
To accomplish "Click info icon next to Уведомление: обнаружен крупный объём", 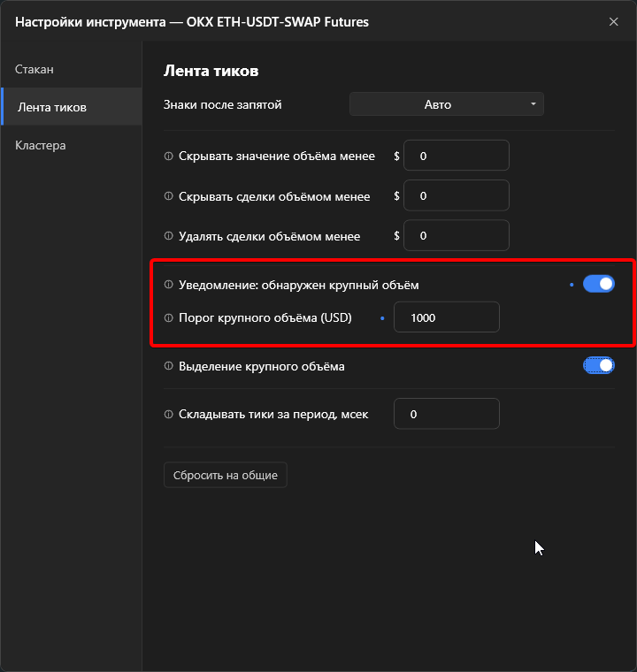I will (169, 284).
